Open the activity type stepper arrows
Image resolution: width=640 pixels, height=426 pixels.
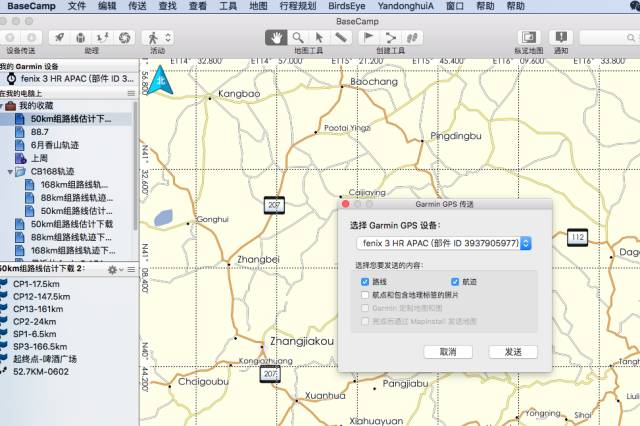pyautogui.click(x=168, y=38)
